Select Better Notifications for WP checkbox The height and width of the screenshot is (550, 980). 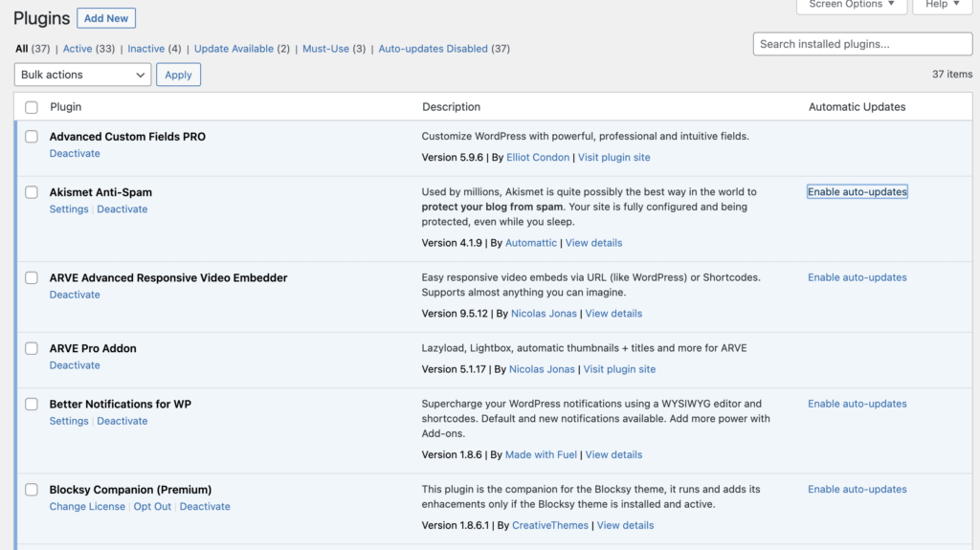pyautogui.click(x=32, y=404)
